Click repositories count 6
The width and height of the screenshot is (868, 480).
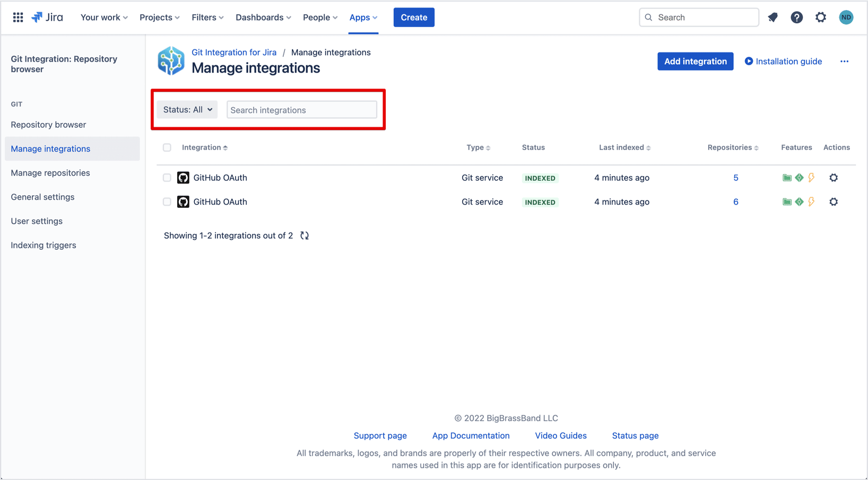tap(735, 202)
